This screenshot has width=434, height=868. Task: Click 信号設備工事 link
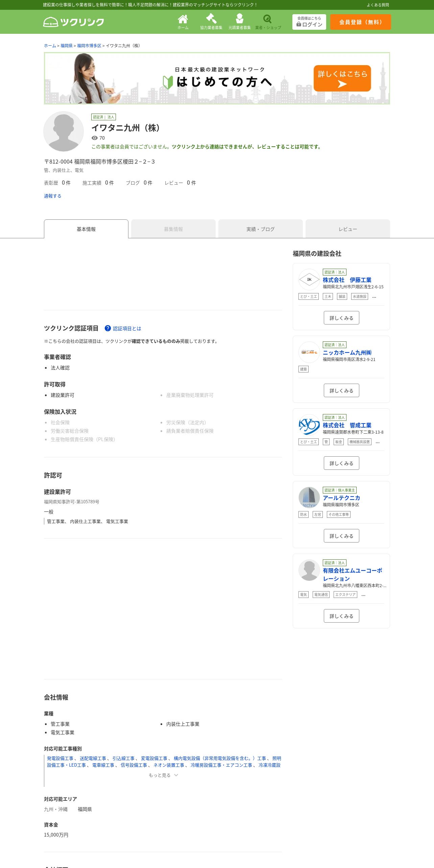tap(134, 765)
